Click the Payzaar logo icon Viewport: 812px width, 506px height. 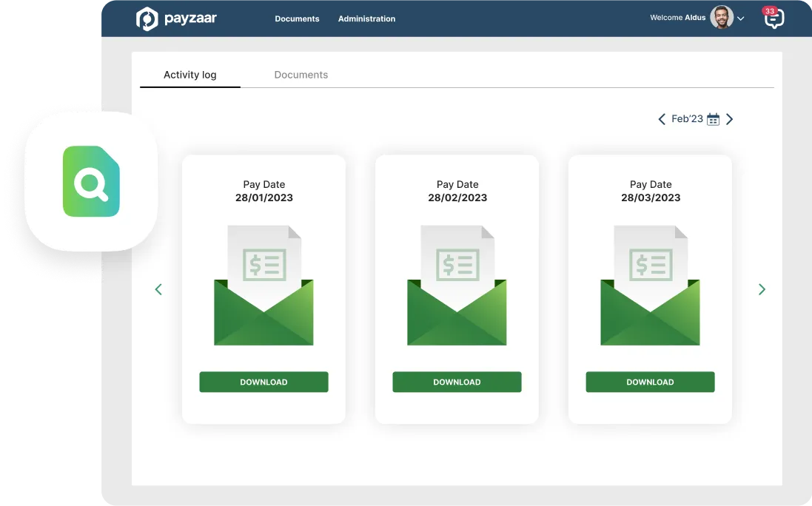tap(147, 17)
